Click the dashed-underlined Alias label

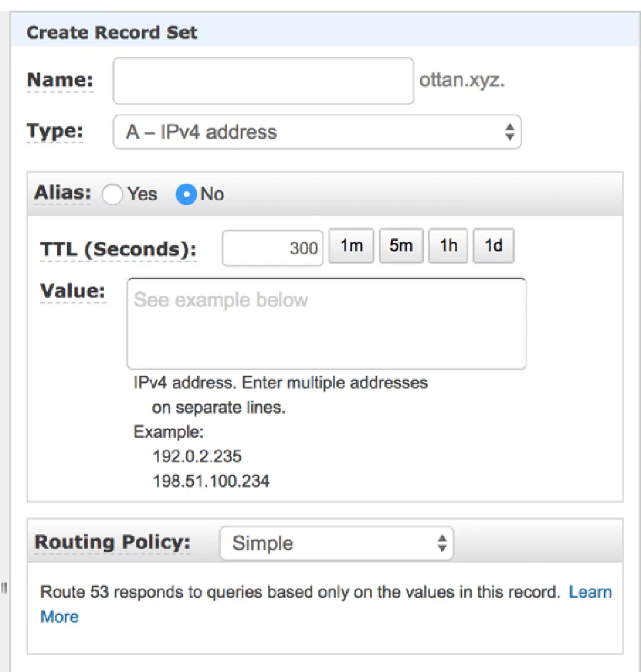(x=62, y=193)
